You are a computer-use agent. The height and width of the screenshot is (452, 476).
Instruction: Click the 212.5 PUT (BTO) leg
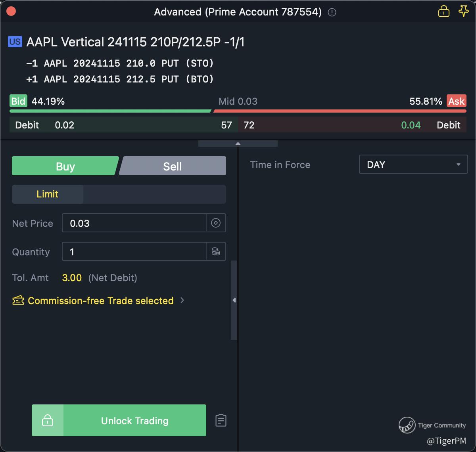(x=120, y=79)
